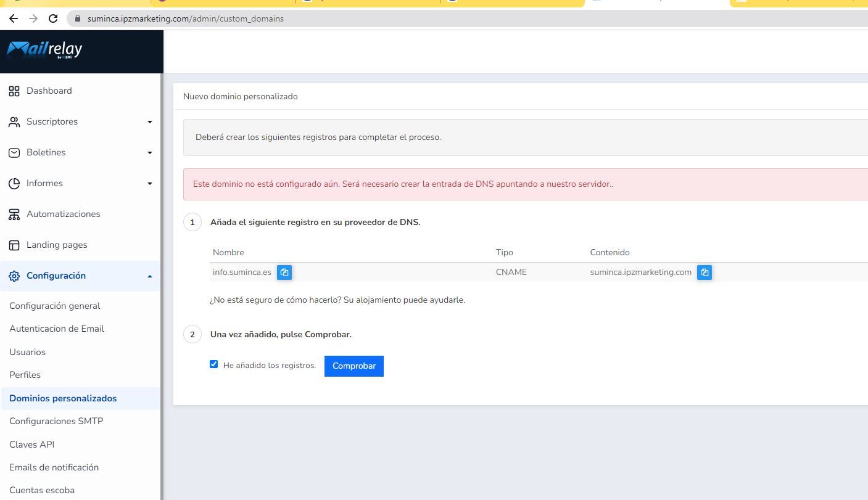Click the 'Deberá crear los siguientes registros' notice
Screen dimensions: 868x500
click(526, 137)
